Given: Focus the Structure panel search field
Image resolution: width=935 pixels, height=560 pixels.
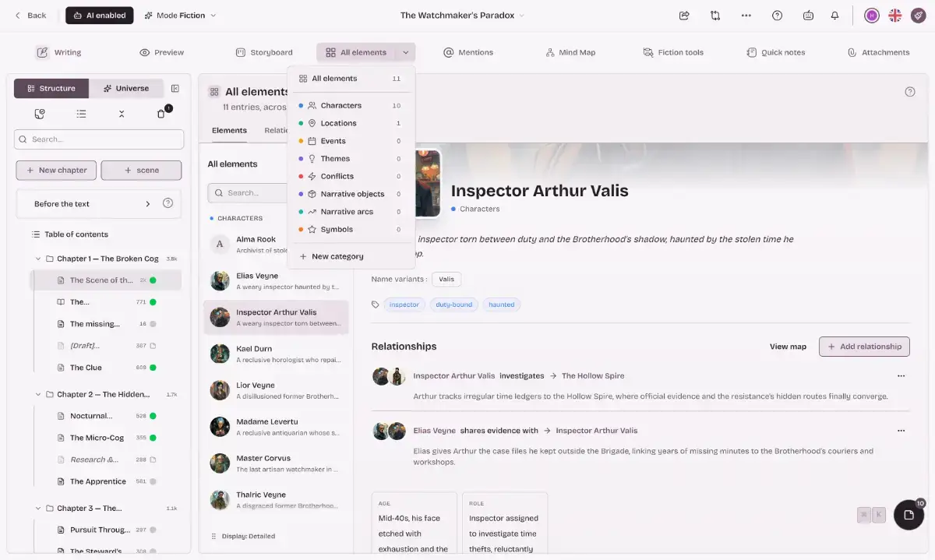Looking at the screenshot, I should click(x=99, y=139).
